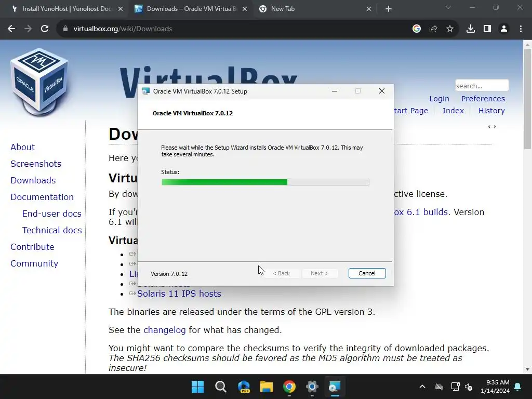532x399 pixels.
Task: Open Chrome downloads icon
Action: 471,29
